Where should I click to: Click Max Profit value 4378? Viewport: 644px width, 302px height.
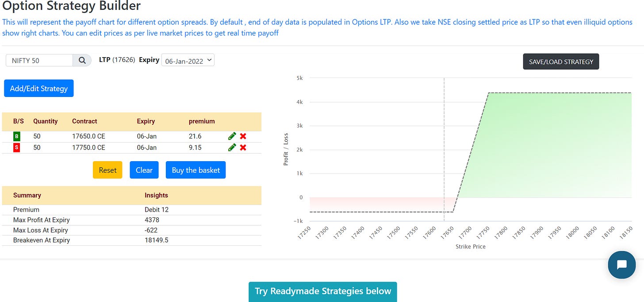point(152,220)
